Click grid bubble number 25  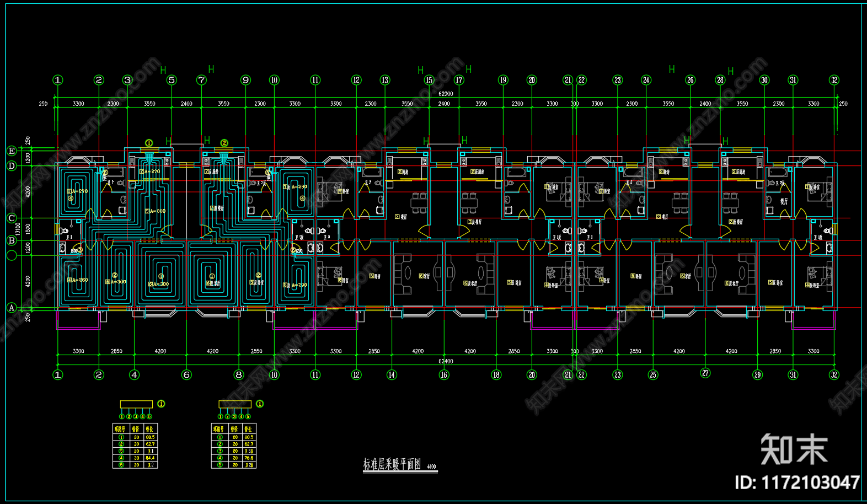click(x=653, y=375)
